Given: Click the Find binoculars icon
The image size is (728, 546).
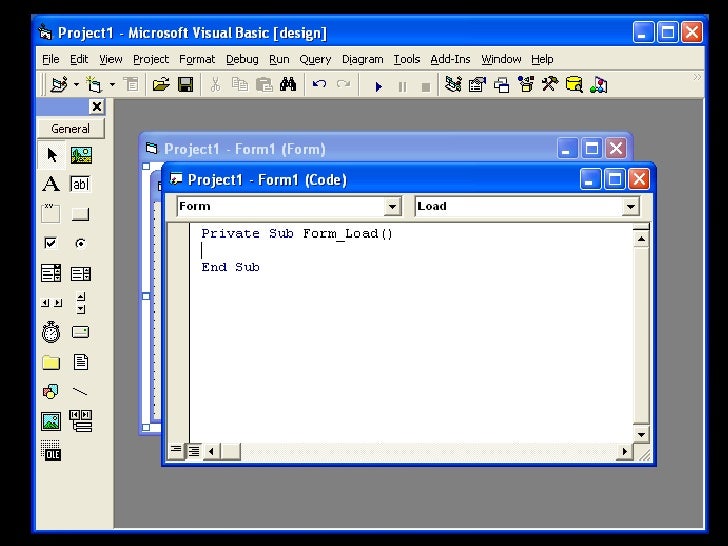Looking at the screenshot, I should (x=288, y=85).
